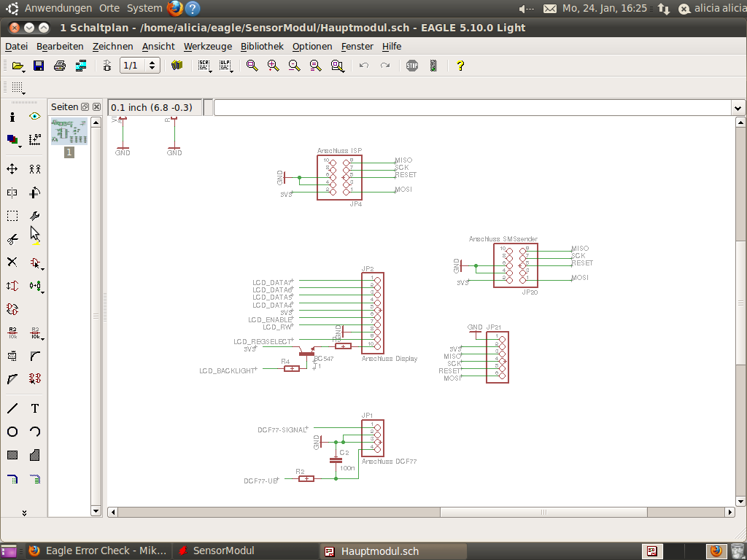The height and width of the screenshot is (560, 747).
Task: Select the Name tool
Action: point(12,332)
